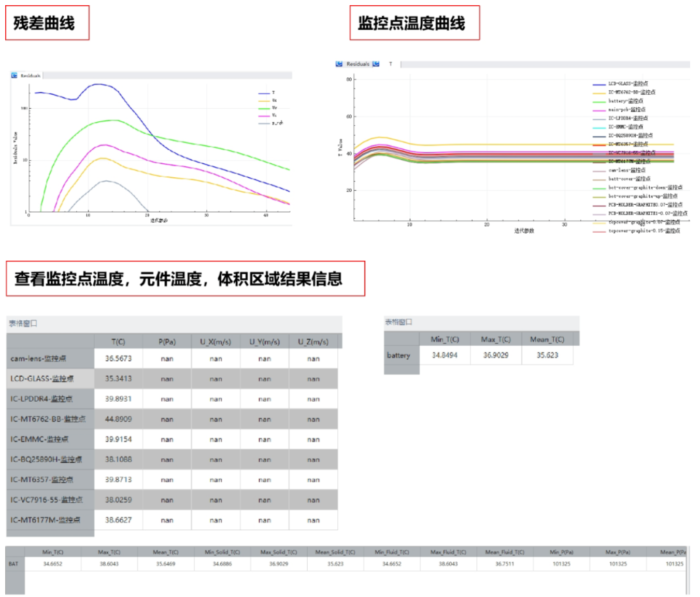Screen dimensions: 700x597
Task: Click the green Uy legend line swatch
Action: 264,108
